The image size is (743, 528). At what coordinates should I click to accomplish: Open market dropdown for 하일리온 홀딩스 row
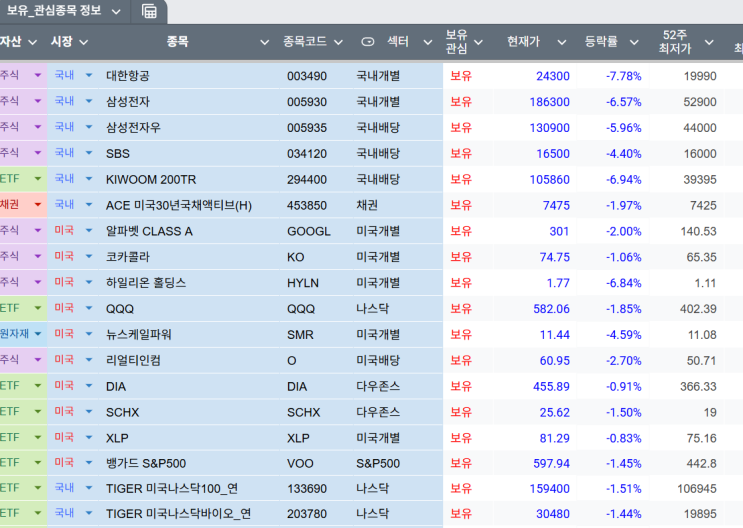89,282
